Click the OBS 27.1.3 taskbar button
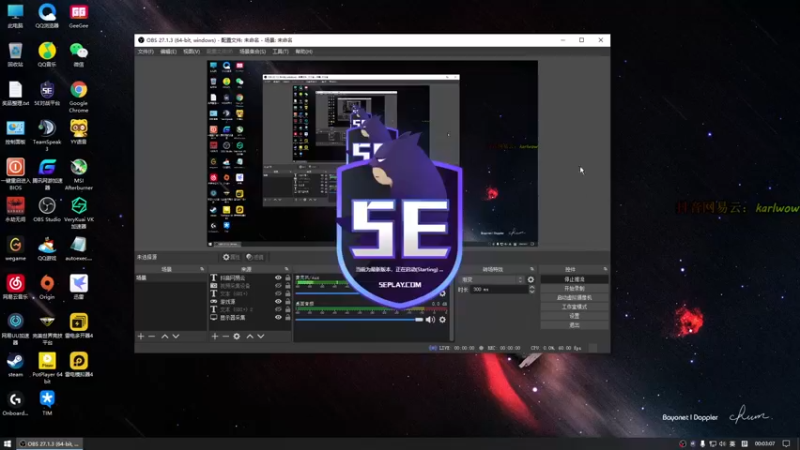Image resolution: width=800 pixels, height=450 pixels. click(50, 443)
